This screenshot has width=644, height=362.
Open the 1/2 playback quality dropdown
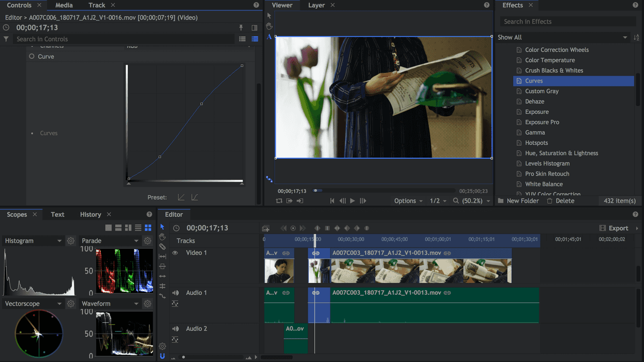coord(438,201)
